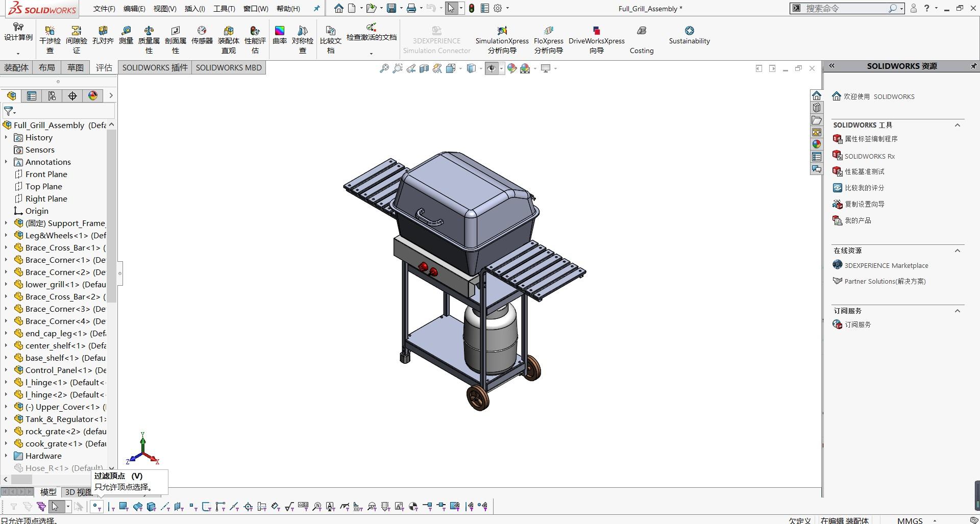This screenshot has height=524, width=980.
Task: Open the 3DEXPERIENCE Marketplace link
Action: point(886,265)
